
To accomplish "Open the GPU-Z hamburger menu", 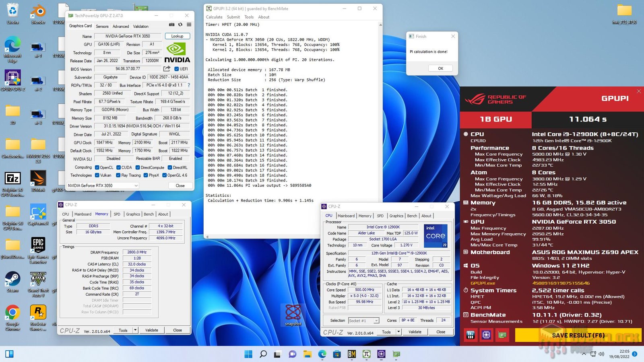I will [189, 25].
